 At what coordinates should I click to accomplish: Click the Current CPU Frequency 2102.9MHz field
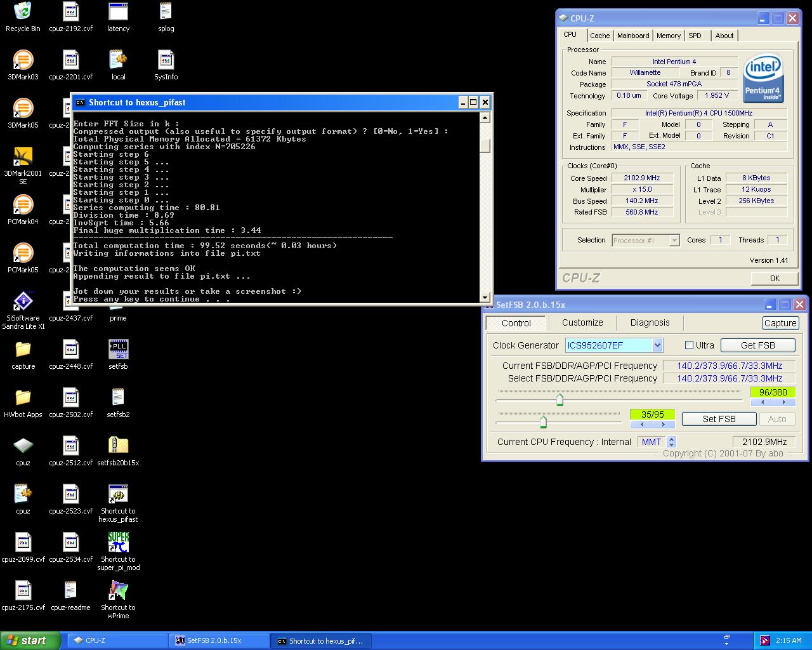pos(764,442)
